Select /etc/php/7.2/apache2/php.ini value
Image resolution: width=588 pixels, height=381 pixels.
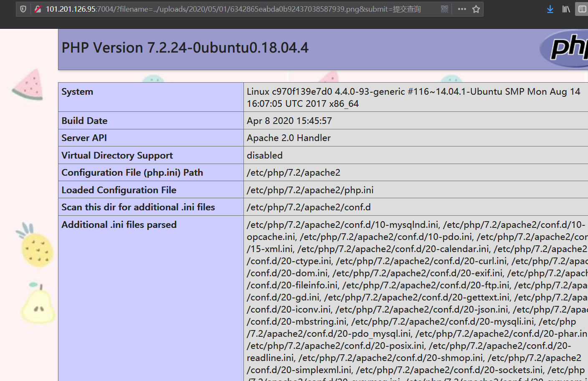[310, 190]
